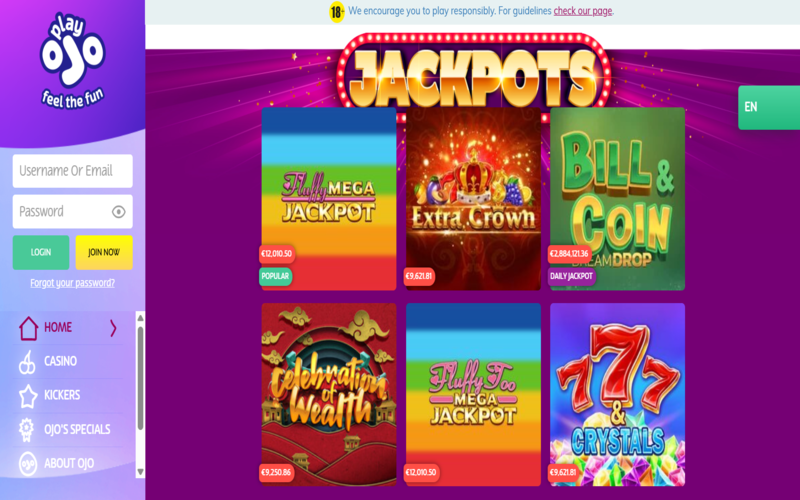Open the Bill & Coin Dream Drop game
800x500 pixels.
[617, 198]
